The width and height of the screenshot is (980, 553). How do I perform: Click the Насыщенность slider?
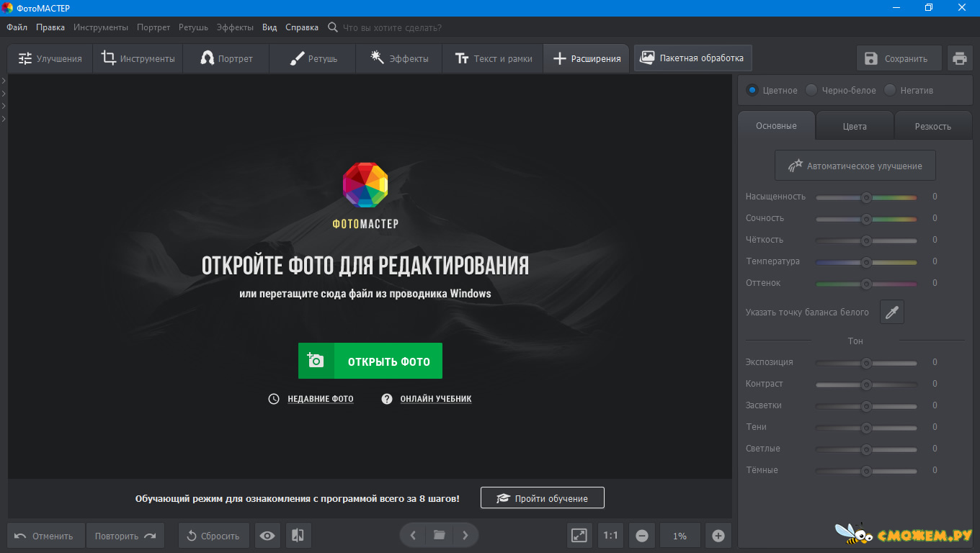point(866,197)
